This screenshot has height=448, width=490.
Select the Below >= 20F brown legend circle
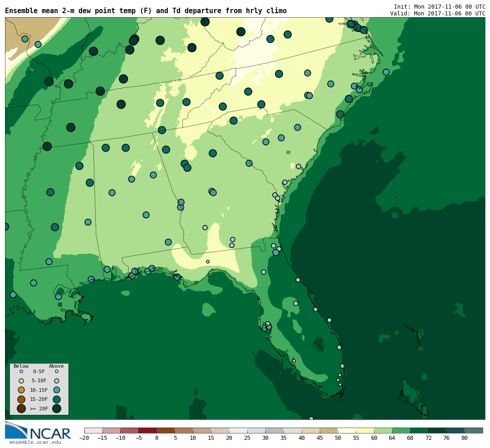(21, 409)
